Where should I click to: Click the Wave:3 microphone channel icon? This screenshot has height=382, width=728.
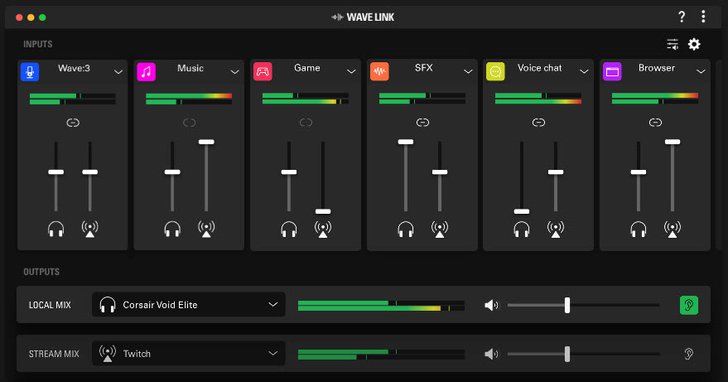pos(30,72)
